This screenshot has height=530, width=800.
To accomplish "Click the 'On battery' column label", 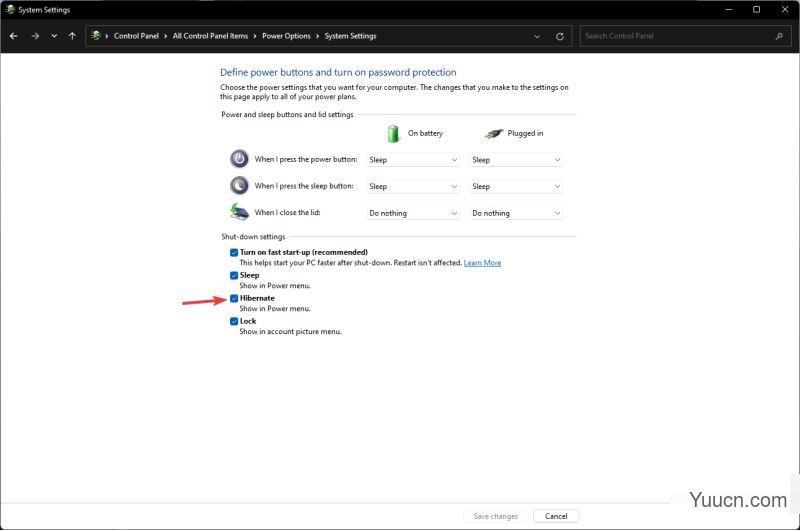I will coord(425,133).
